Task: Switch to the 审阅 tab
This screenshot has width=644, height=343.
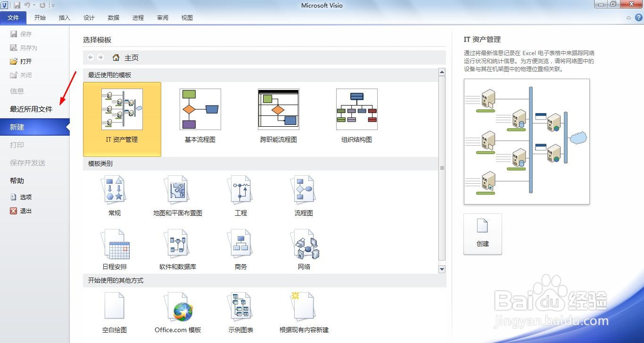Action: pos(163,18)
